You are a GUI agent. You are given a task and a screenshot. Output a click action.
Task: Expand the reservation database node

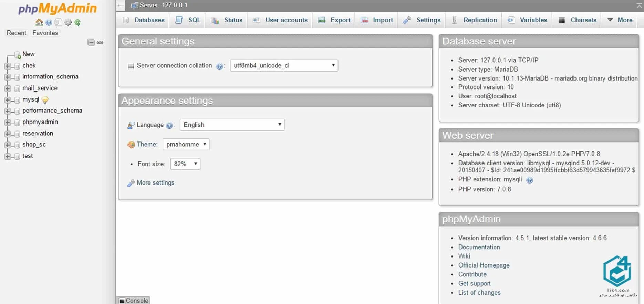tap(8, 134)
